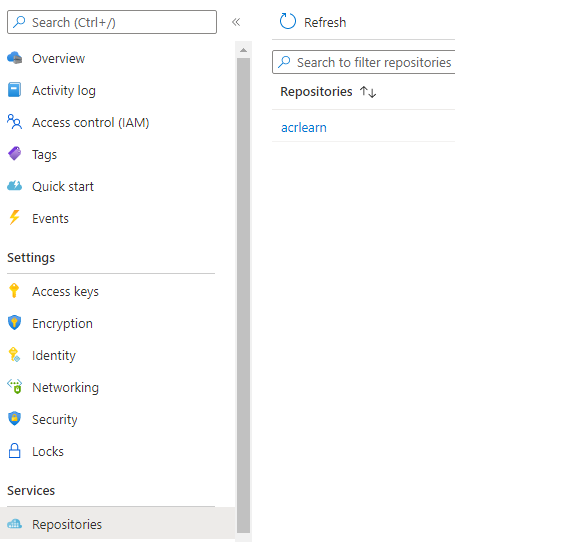Open Events via the lightning bolt icon
Image resolution: width=572 pixels, height=542 pixels.
15,218
